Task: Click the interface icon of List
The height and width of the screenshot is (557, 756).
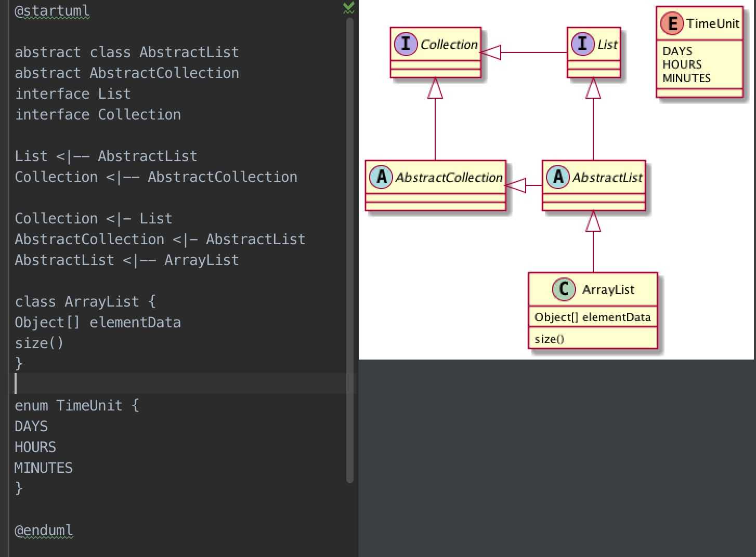Action: [x=583, y=44]
